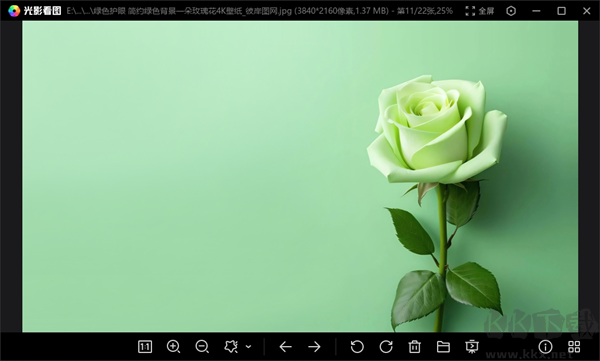
Task: Open the file folder icon
Action: (443, 347)
